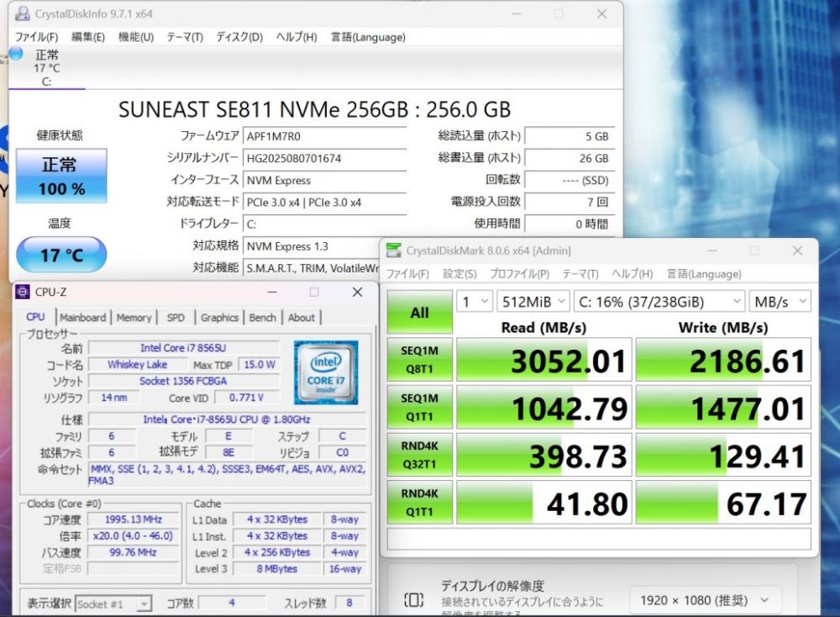Switch to the Memory tab in CPU-Z
Screen dimensions: 840x617
[x=134, y=318]
